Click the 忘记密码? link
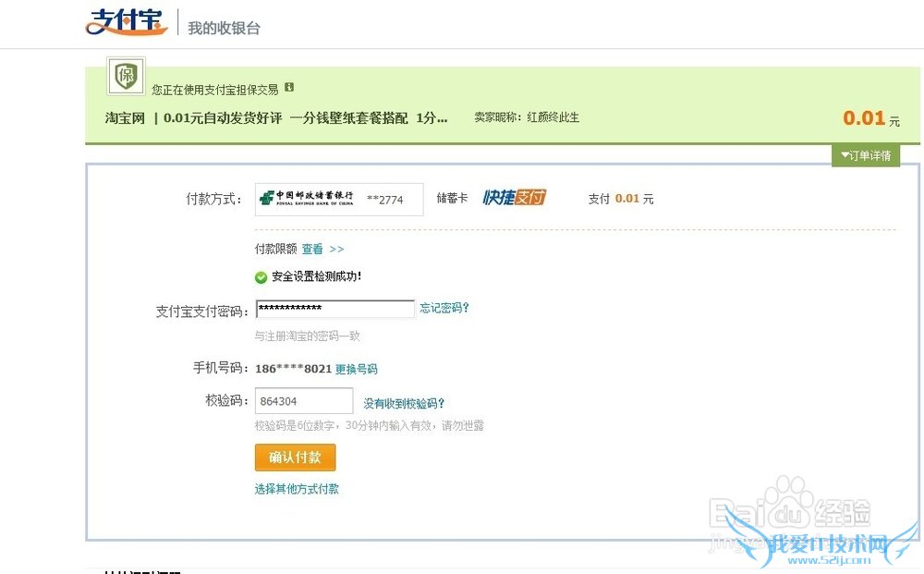This screenshot has width=924, height=574. (444, 308)
